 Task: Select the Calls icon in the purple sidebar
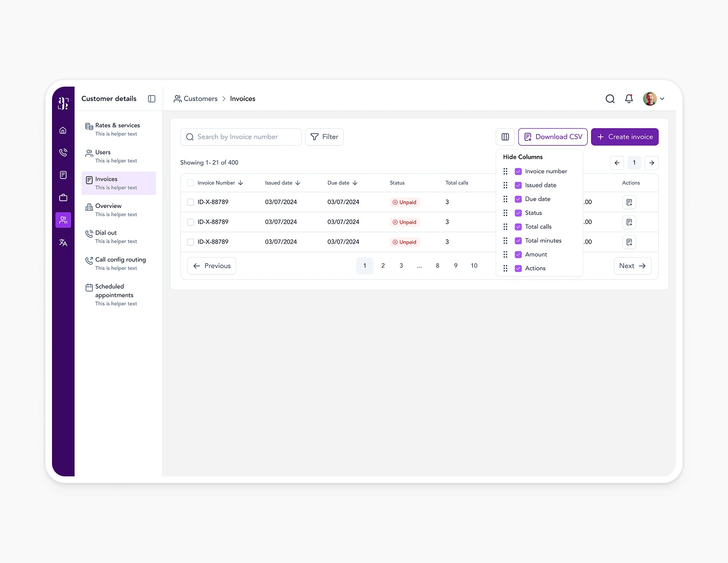click(63, 152)
